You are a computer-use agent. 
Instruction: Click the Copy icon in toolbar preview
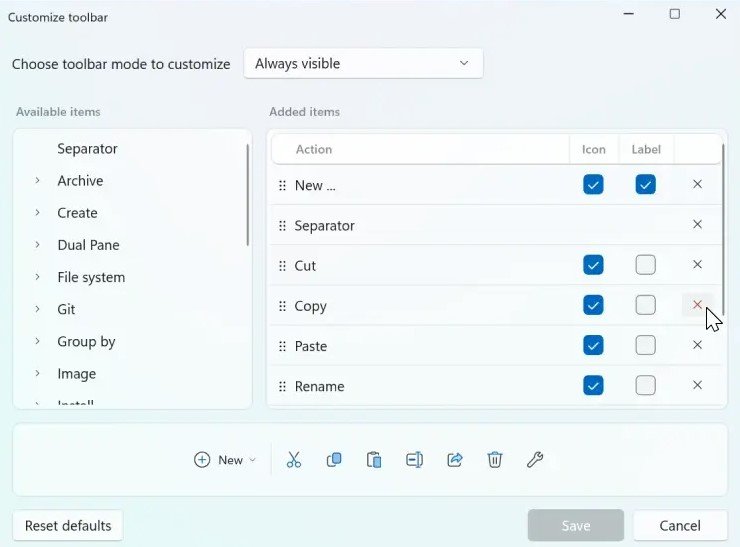pyautogui.click(x=334, y=460)
